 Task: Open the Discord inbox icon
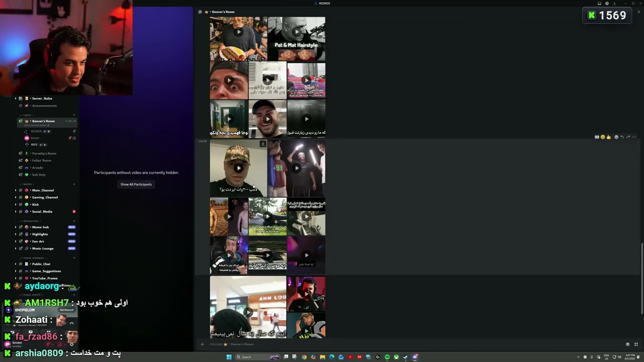point(599,4)
